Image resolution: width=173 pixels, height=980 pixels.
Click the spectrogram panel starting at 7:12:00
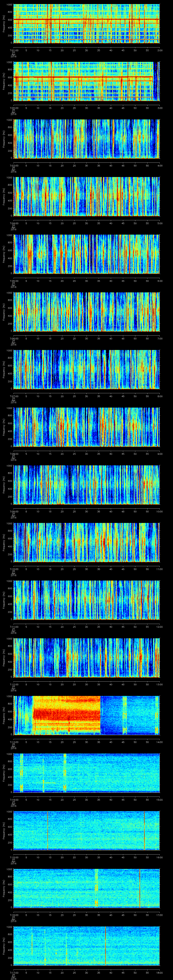coord(87,657)
